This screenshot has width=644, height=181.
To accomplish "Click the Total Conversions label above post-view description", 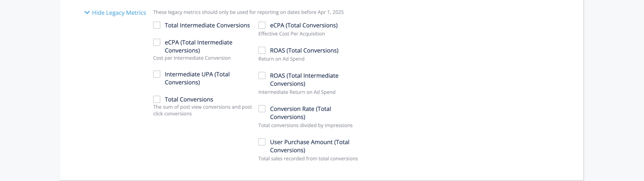I will pos(189,100).
